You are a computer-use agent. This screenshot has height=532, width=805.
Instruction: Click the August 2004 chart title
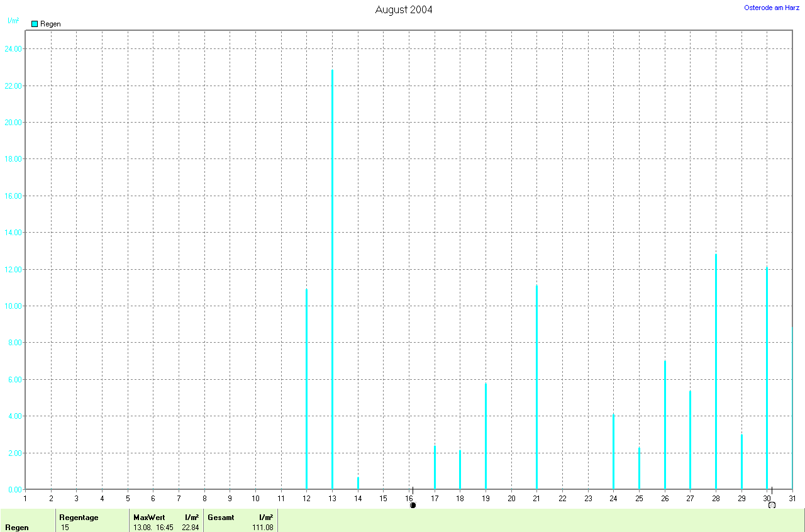(x=403, y=9)
